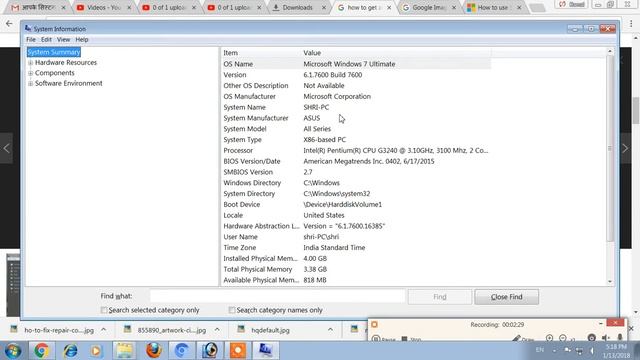The width and height of the screenshot is (640, 360).
Task: Open options chevron for ho-to-fix-repair-co....jpg download
Action: click(104, 329)
